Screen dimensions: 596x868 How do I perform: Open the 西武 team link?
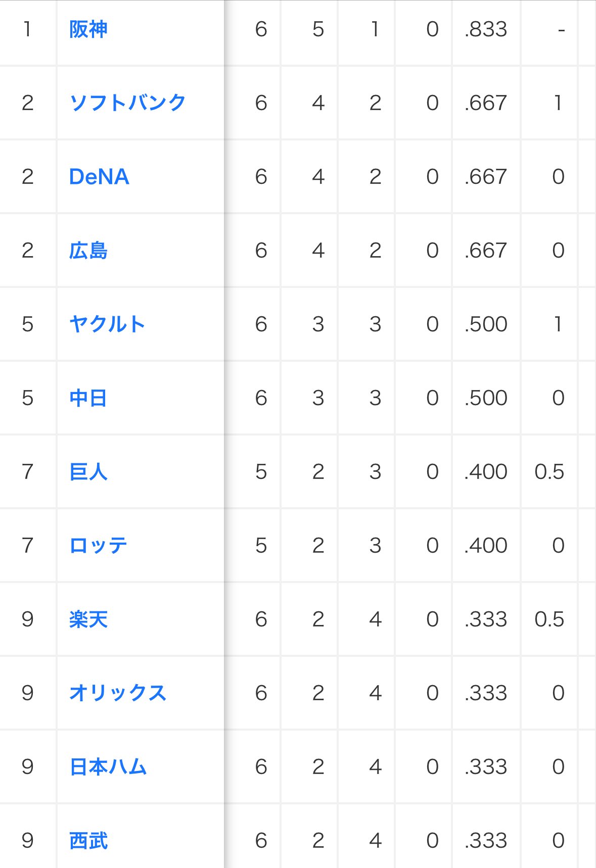pos(88,841)
